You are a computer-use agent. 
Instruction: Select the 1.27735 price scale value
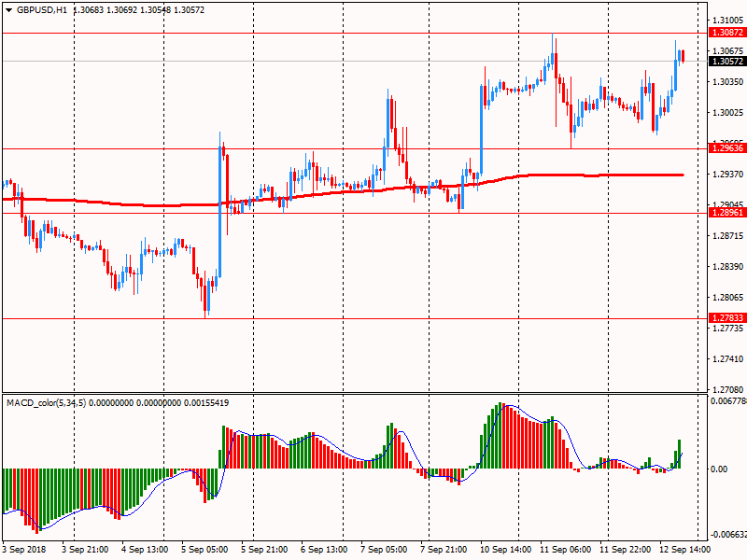tap(727, 329)
